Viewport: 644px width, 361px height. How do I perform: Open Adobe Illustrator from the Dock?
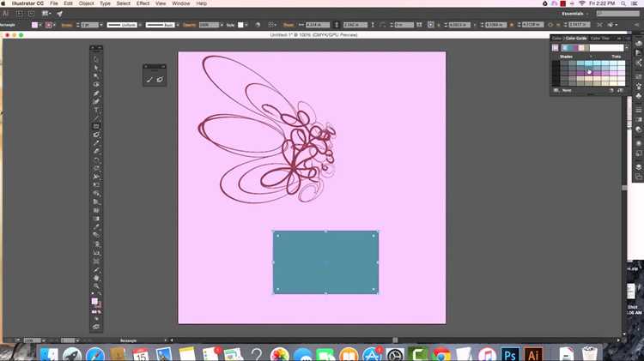533,354
